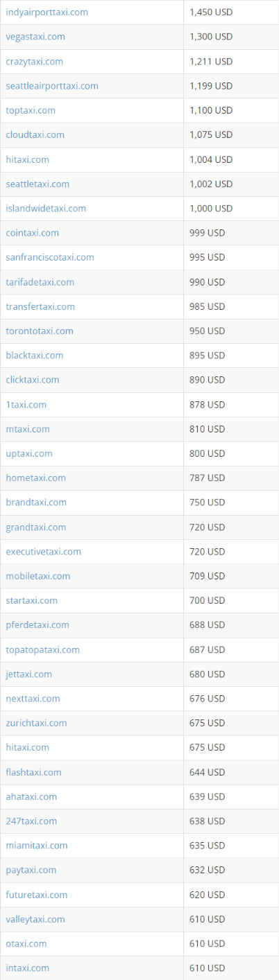279x980 pixels.
Task: Open sanfranciscotaxi.com link
Action: pos(50,257)
